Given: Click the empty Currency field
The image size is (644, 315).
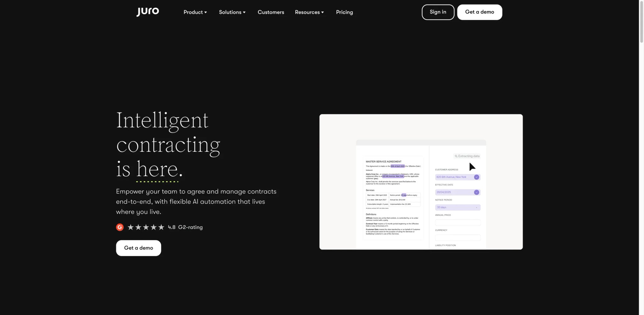Looking at the screenshot, I should 458,237.
